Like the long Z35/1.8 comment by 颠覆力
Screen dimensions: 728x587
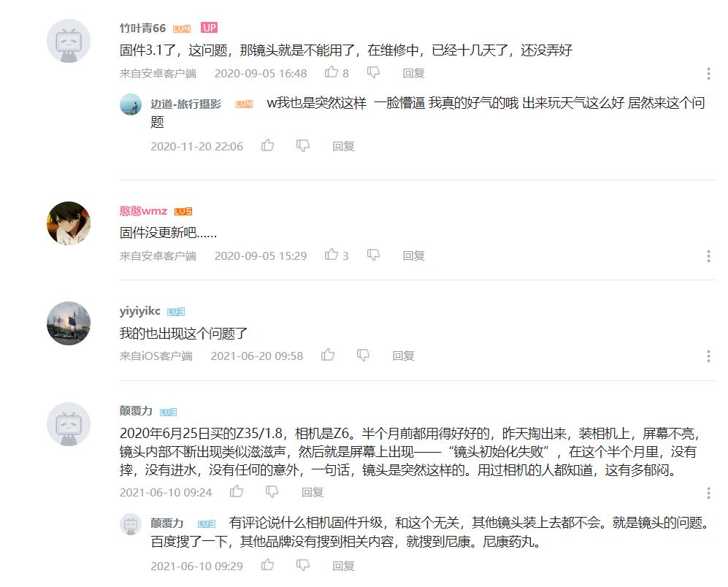[237, 491]
